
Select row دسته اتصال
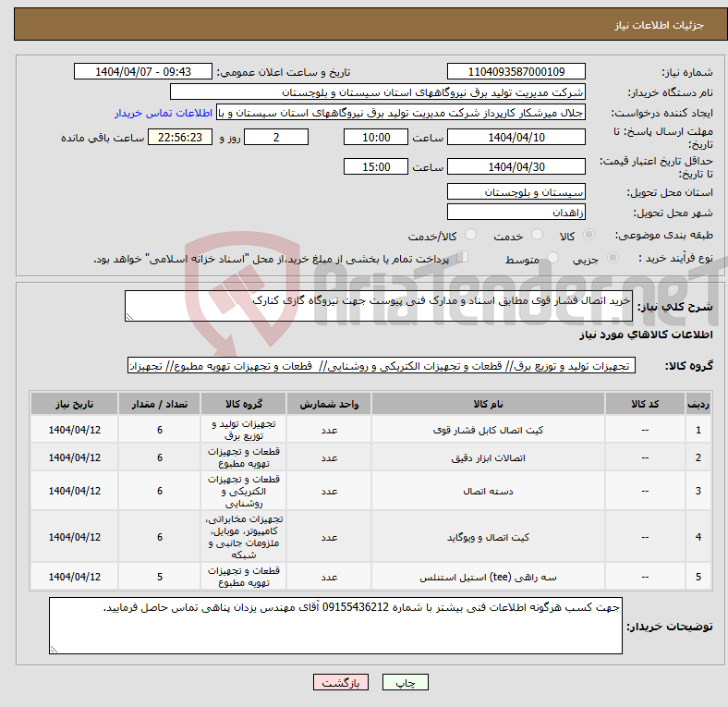[x=370, y=491]
